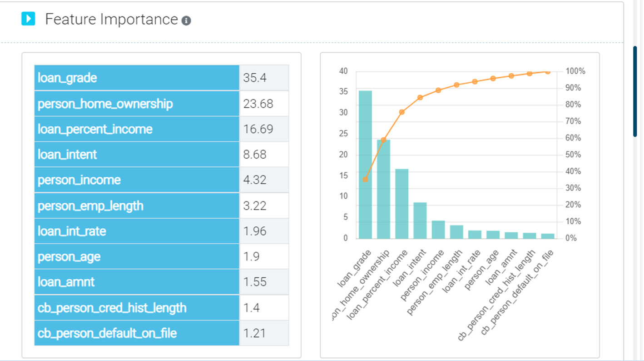Click the first cumulative line point at 35%

click(x=365, y=180)
